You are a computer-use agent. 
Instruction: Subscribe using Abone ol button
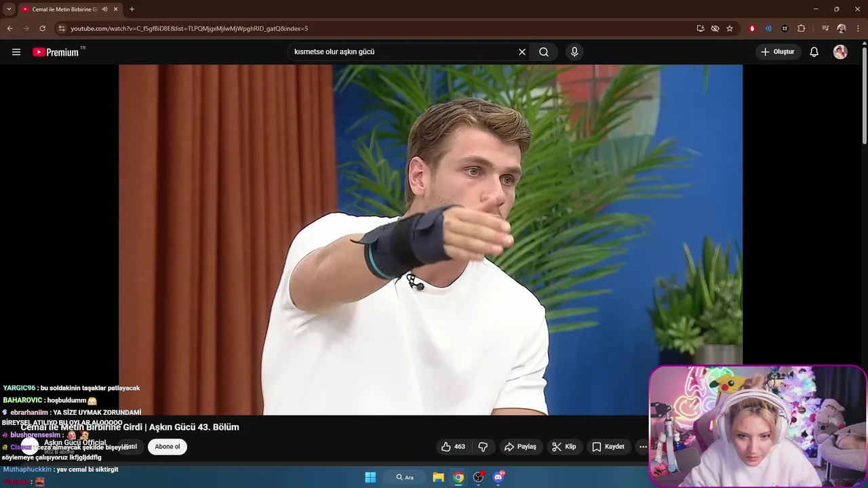tap(167, 447)
